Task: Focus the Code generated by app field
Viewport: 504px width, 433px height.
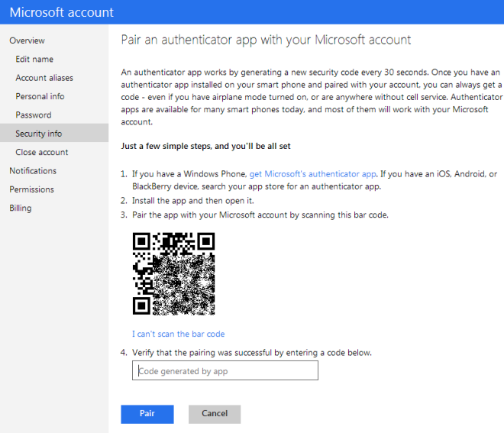Action: [x=225, y=370]
